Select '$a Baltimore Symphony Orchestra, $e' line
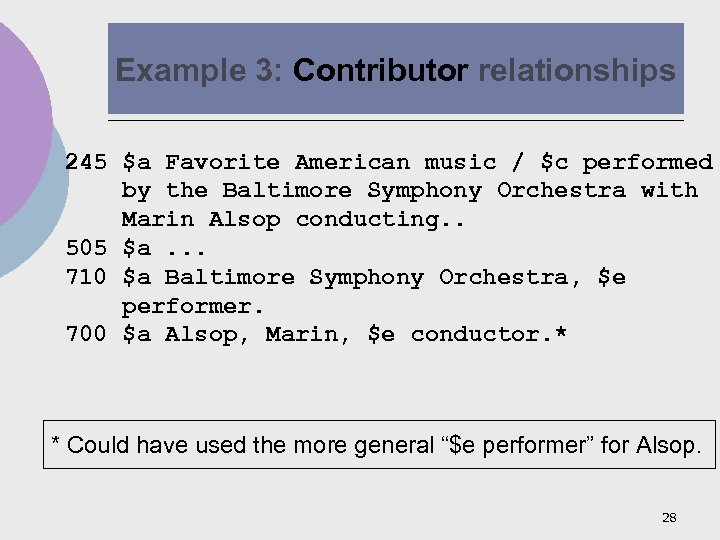This screenshot has width=720, height=540. 373,277
